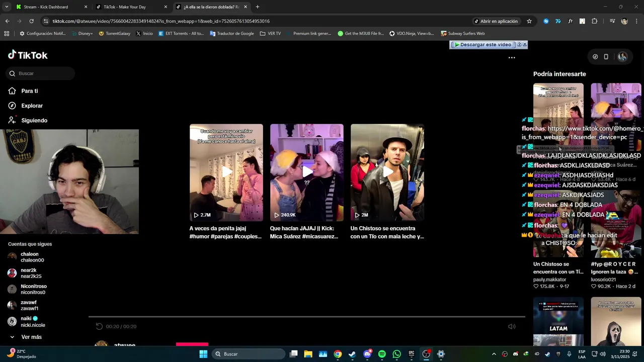Click the browser address bar URL
Viewport: 644px width, 362px height.
pyautogui.click(x=161, y=21)
